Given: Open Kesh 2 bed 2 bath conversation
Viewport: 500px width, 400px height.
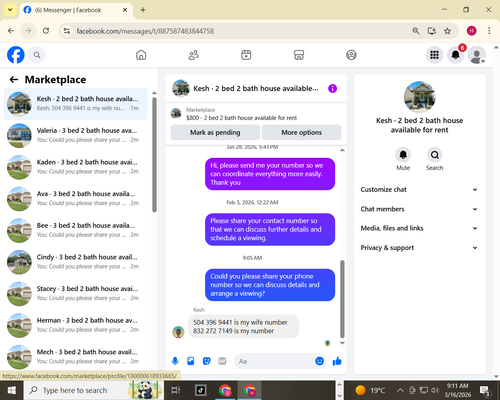Looking at the screenshot, I should pyautogui.click(x=75, y=104).
